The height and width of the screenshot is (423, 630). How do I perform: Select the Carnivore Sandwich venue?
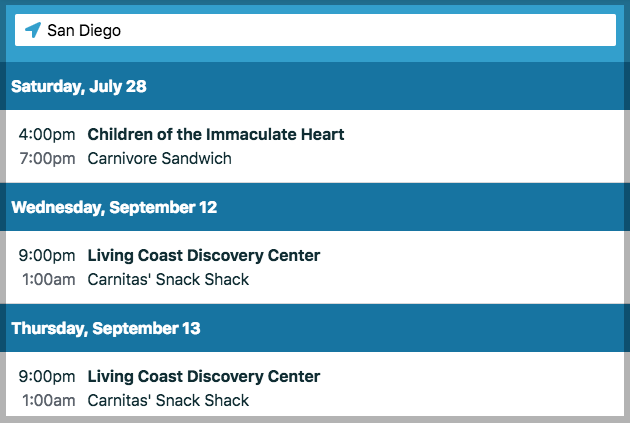(x=160, y=158)
